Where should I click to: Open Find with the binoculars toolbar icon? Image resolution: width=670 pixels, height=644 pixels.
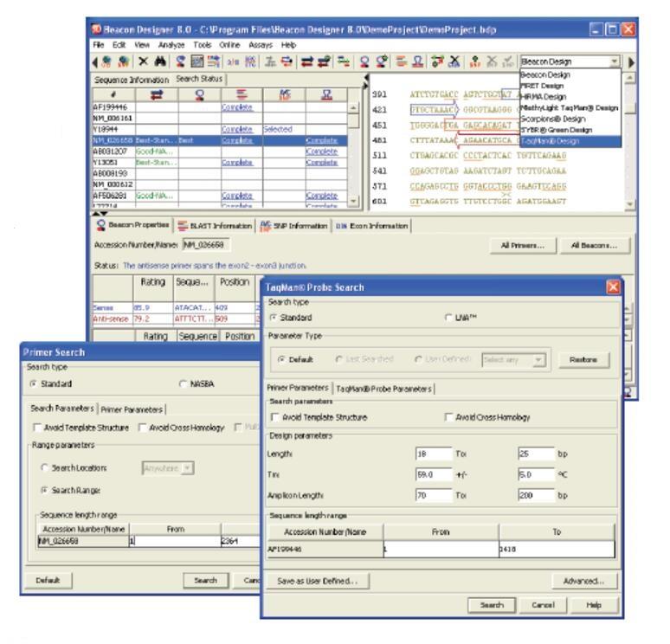tap(160, 62)
